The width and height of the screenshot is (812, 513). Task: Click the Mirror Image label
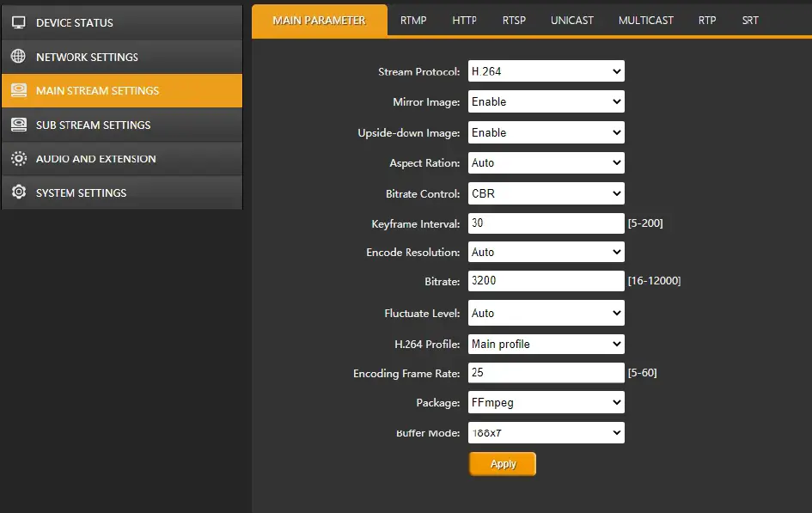coord(425,102)
